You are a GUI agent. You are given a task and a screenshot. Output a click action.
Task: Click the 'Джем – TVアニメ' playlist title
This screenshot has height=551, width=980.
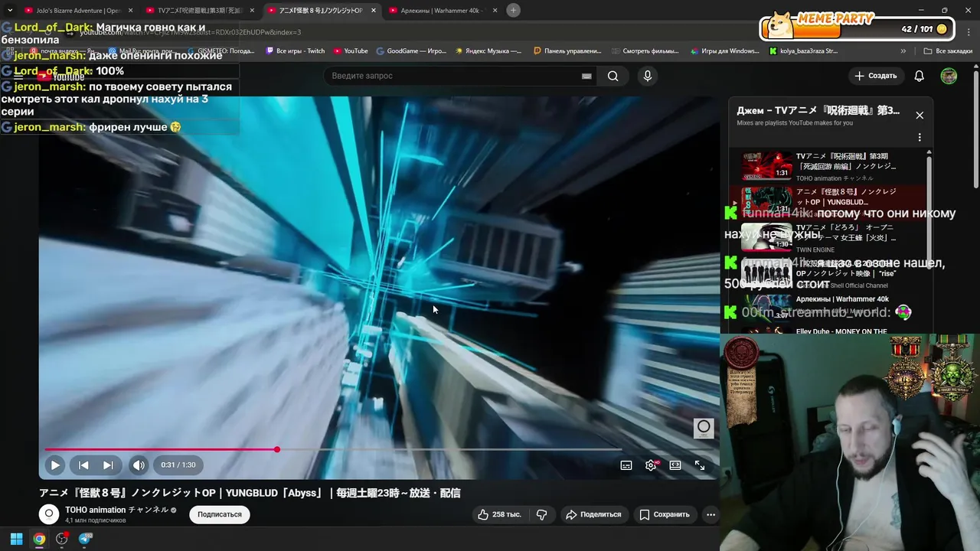[818, 110]
